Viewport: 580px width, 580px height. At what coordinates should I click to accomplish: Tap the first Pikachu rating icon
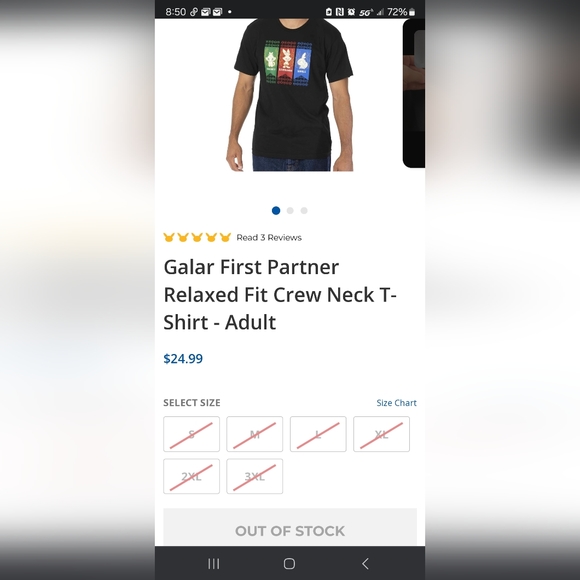pyautogui.click(x=169, y=237)
